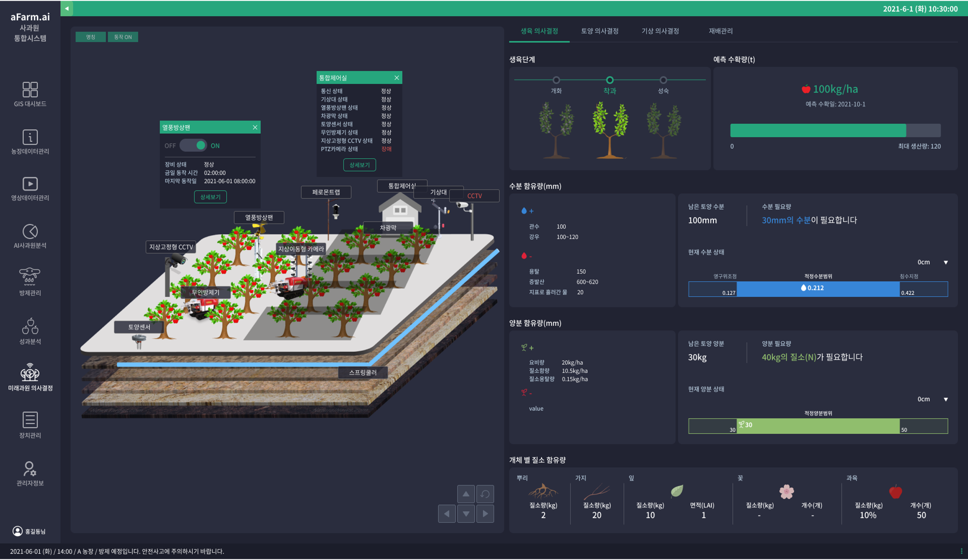
Task: Click reset view rotation icon
Action: (485, 494)
